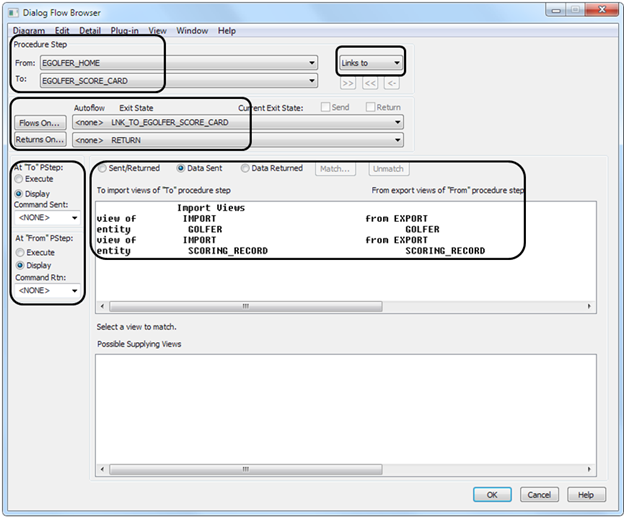This screenshot has height=517, width=625.
Task: Open the Command Sent dropdown
Action: (74, 216)
